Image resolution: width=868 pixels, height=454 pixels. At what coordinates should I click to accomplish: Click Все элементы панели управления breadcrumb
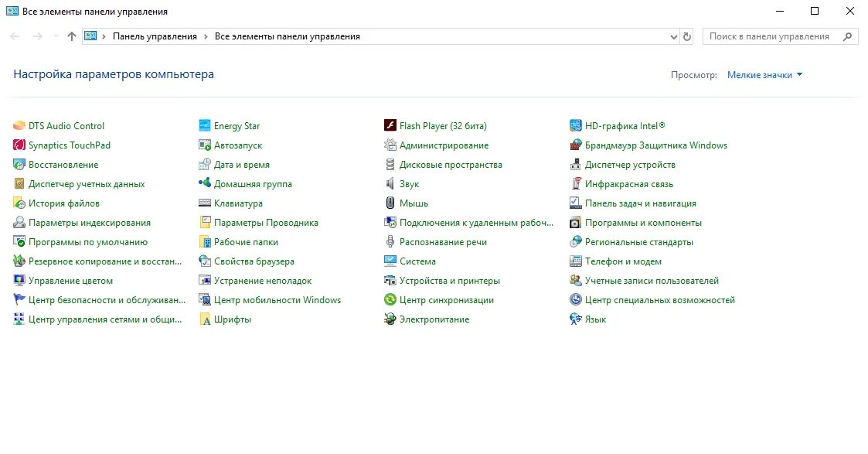point(288,36)
